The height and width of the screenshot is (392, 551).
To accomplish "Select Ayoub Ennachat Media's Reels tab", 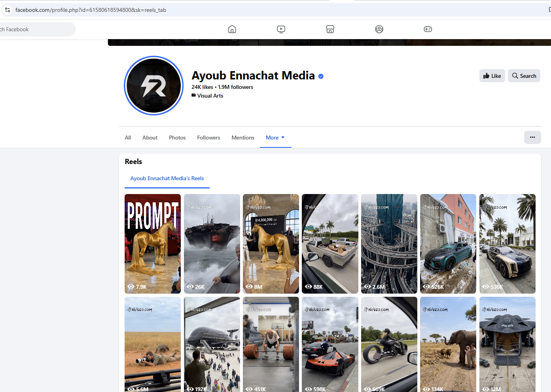I will [167, 179].
